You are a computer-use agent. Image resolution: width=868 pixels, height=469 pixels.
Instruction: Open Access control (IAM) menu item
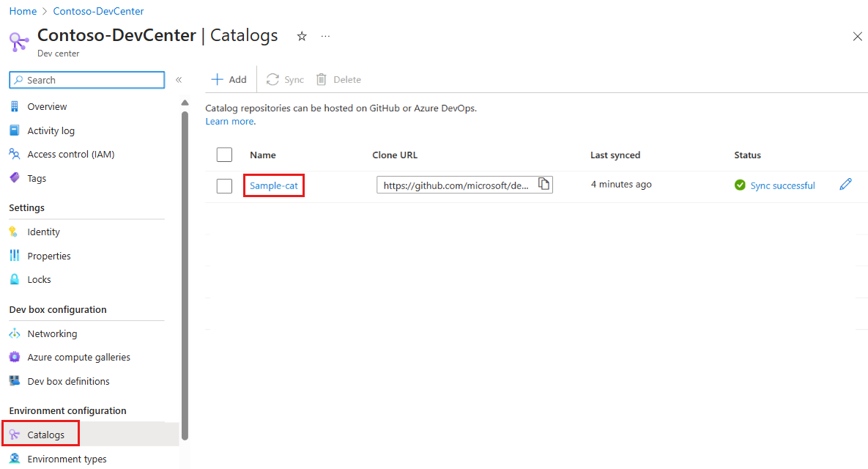pyautogui.click(x=70, y=155)
